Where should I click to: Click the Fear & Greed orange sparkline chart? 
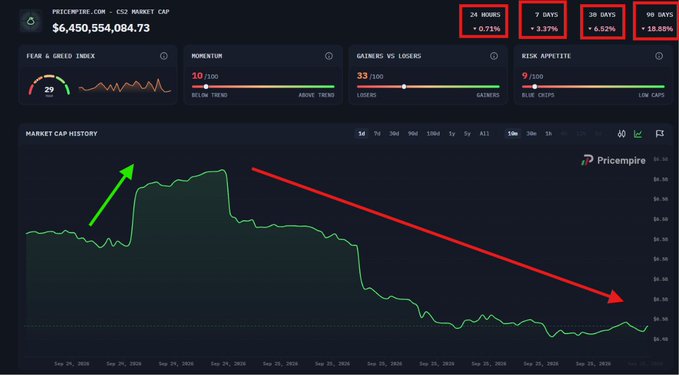pos(125,86)
